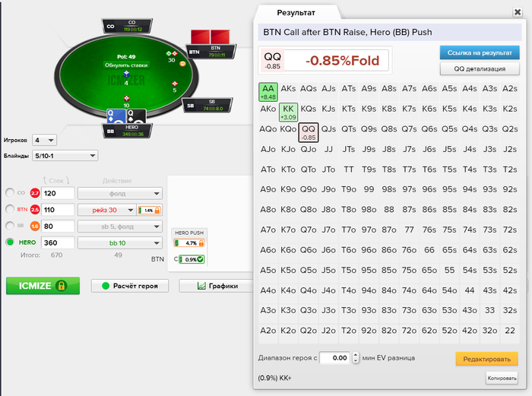The width and height of the screenshot is (532, 396).
Task: Select the QQ cell in range grid
Action: click(309, 132)
